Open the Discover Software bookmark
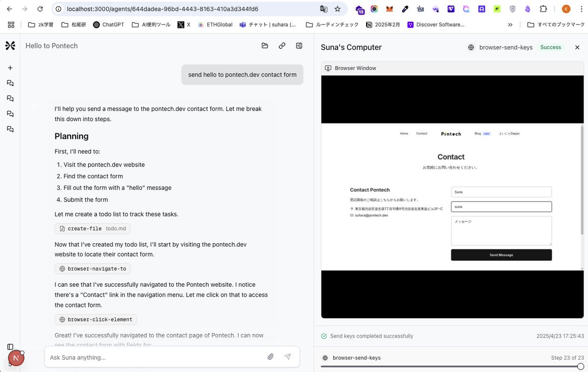This screenshot has width=588, height=372. click(436, 25)
